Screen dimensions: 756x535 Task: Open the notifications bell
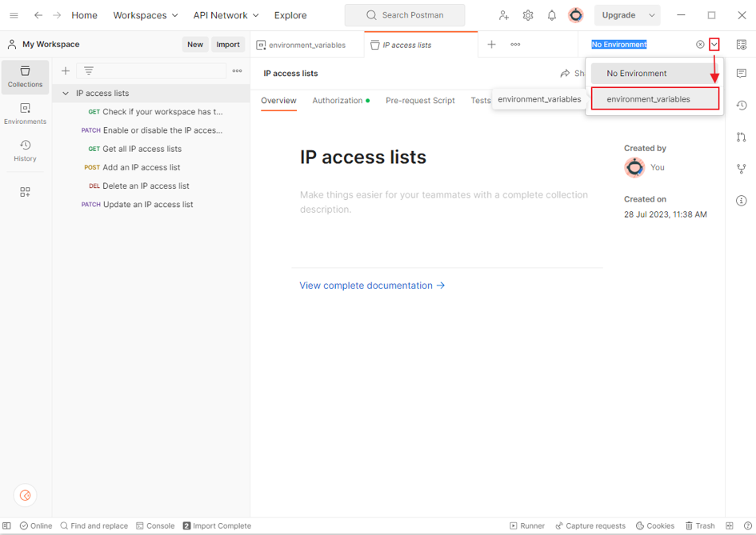[x=551, y=15]
